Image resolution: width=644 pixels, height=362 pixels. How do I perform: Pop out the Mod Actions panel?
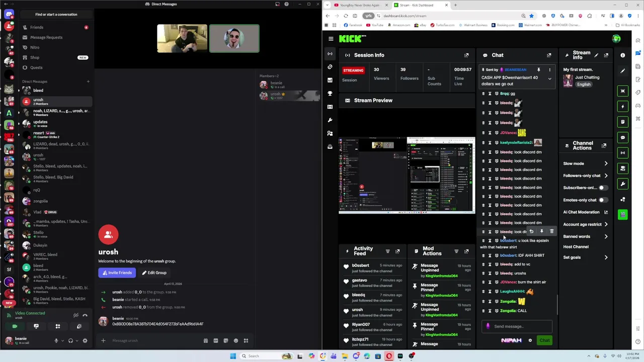pyautogui.click(x=466, y=251)
